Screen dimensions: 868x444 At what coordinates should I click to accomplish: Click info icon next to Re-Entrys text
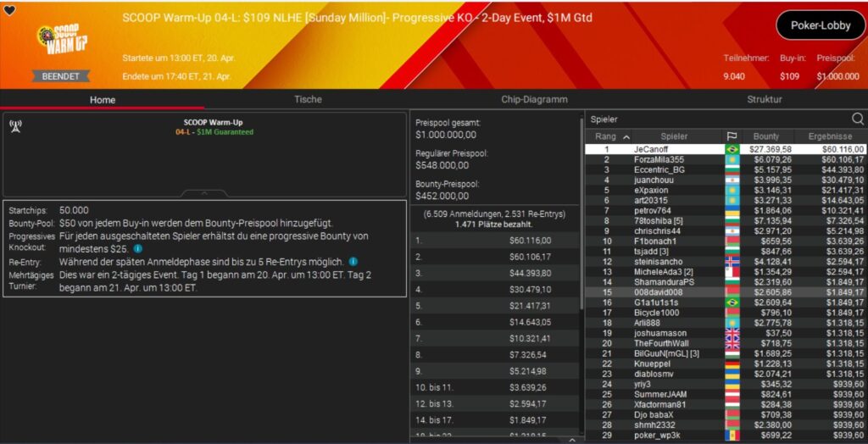pyautogui.click(x=353, y=261)
